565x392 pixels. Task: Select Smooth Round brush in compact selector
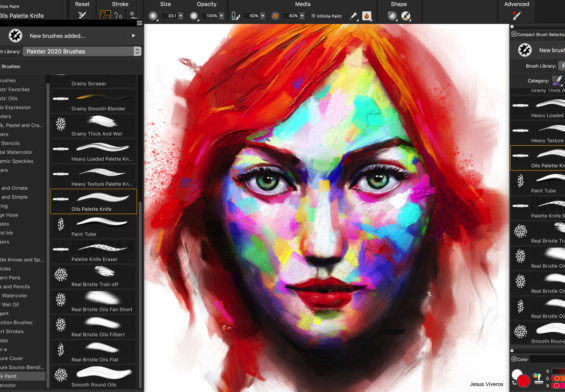(x=538, y=333)
